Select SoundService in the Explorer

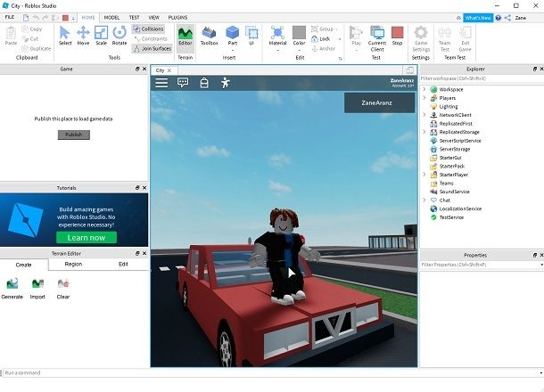(454, 192)
